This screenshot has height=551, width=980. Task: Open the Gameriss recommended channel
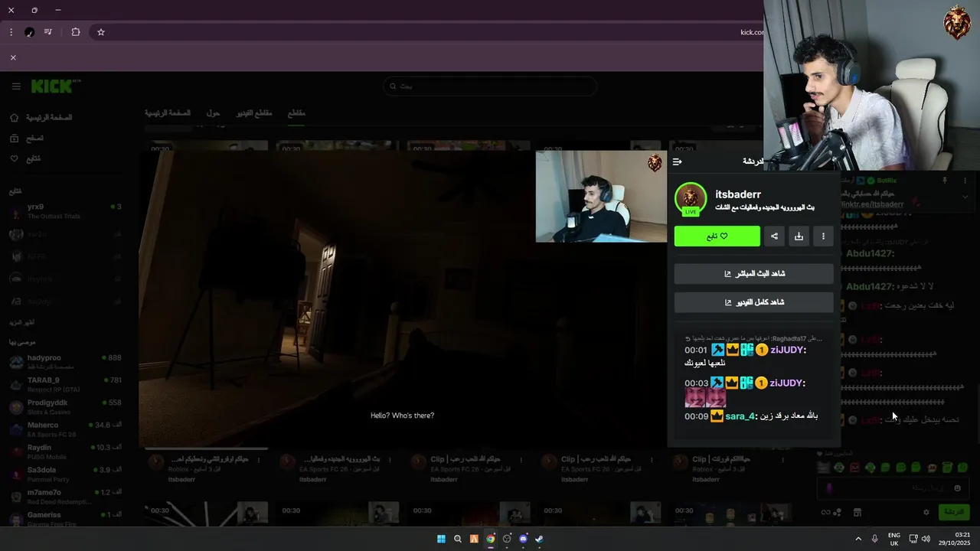pos(65,519)
